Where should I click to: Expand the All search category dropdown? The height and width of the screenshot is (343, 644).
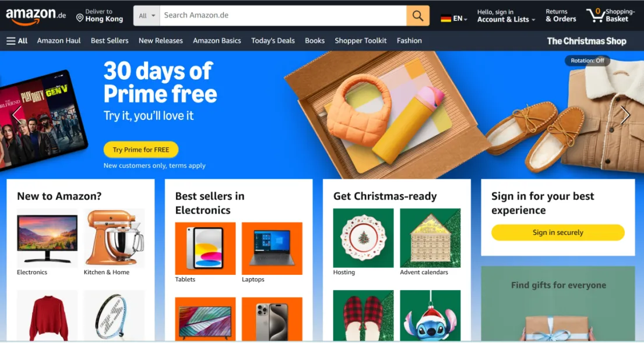click(x=147, y=16)
